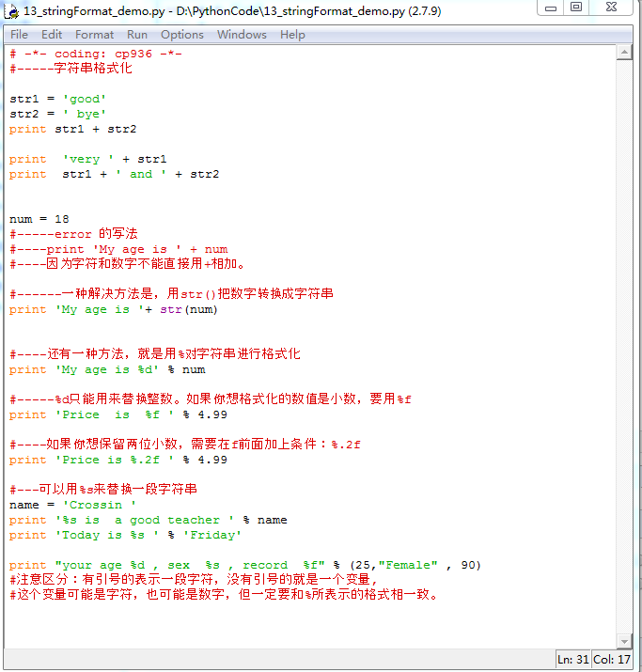Click the '%s is a good teacher' print line
This screenshot has width=642, height=672.
[149, 520]
